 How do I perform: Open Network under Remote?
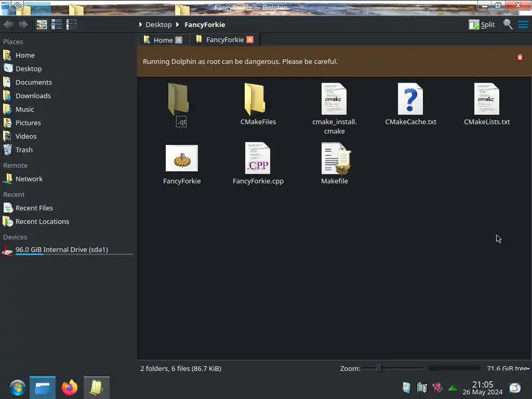coord(68,179)
